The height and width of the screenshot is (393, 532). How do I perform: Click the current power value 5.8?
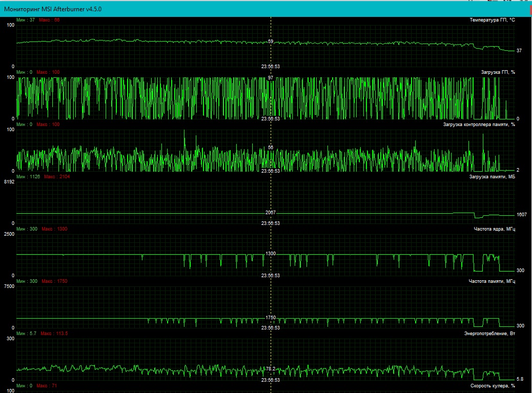[520, 379]
